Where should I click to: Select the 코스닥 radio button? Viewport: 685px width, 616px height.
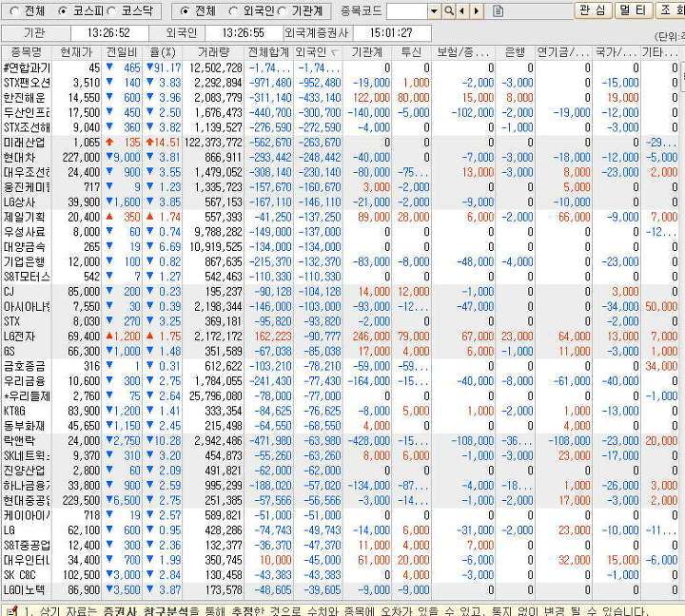click(x=111, y=11)
